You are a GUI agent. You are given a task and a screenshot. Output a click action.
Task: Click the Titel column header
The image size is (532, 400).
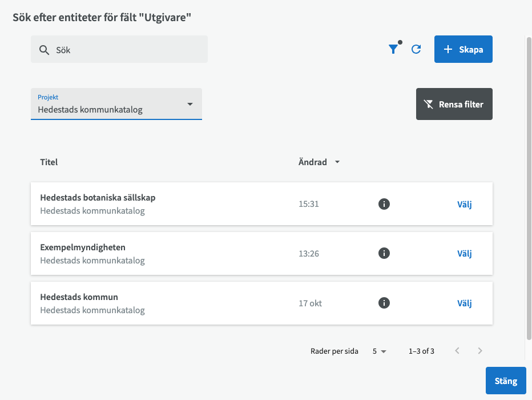(49, 162)
